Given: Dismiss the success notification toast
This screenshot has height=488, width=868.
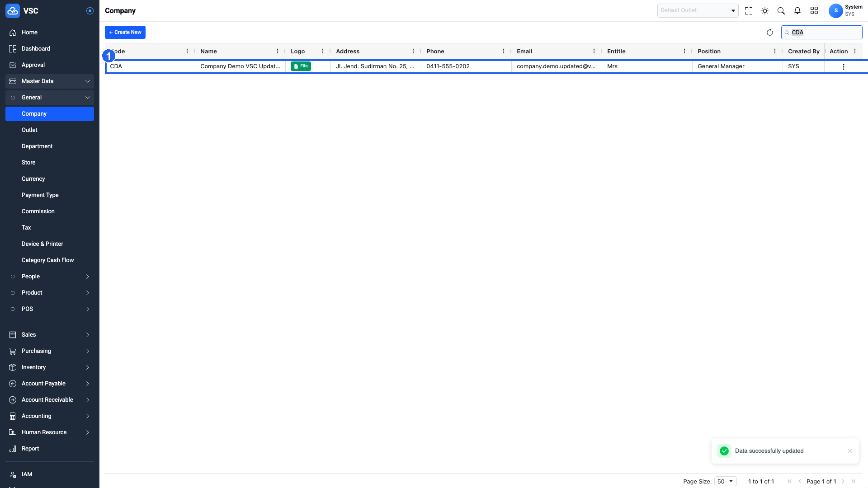Looking at the screenshot, I should 850,451.
